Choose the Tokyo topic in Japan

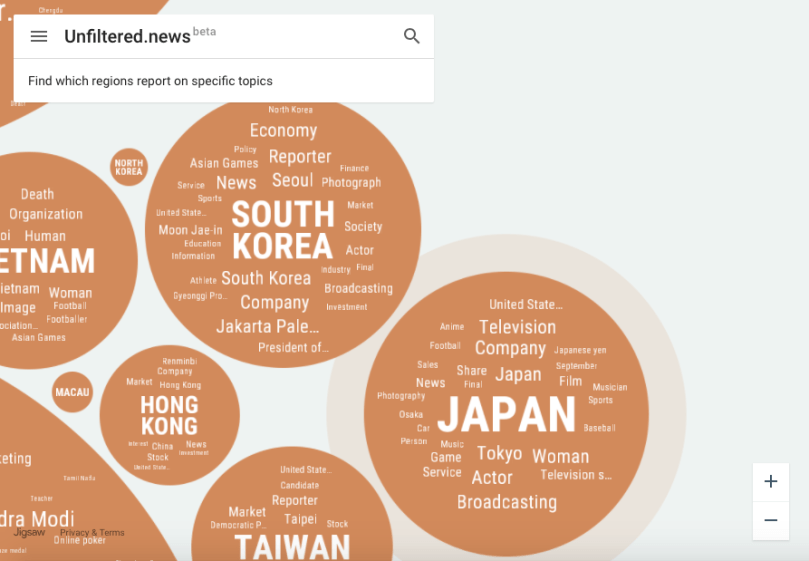[499, 453]
